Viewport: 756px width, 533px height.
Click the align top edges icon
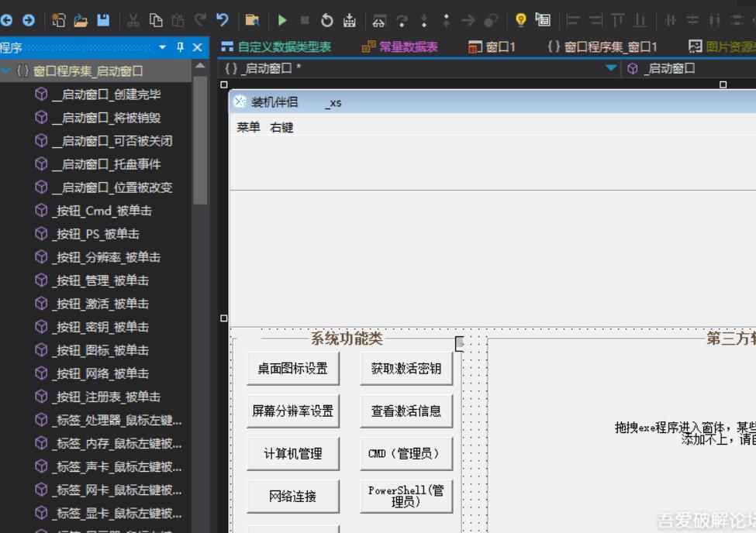(618, 20)
